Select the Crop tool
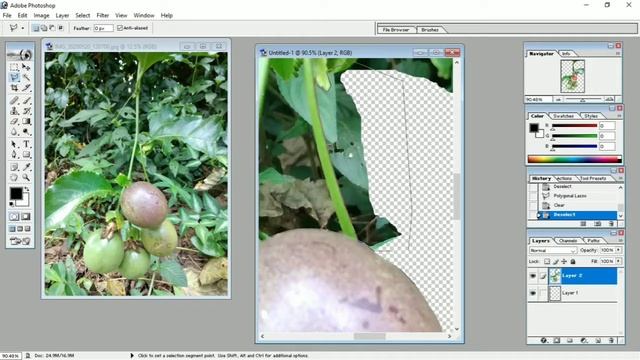The height and width of the screenshot is (360, 640). click(14, 88)
